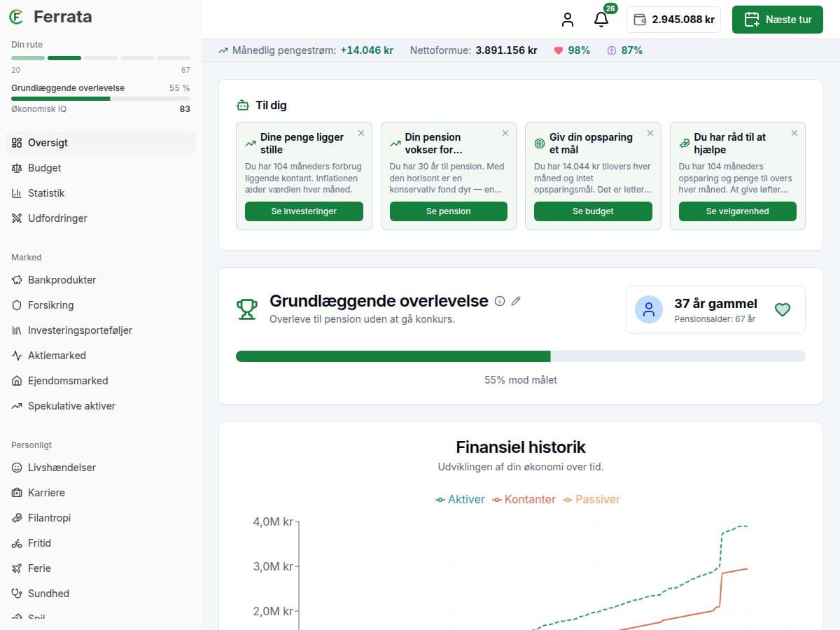Dismiss the Din pension vokser card
The width and height of the screenshot is (840, 630).
[x=505, y=133]
